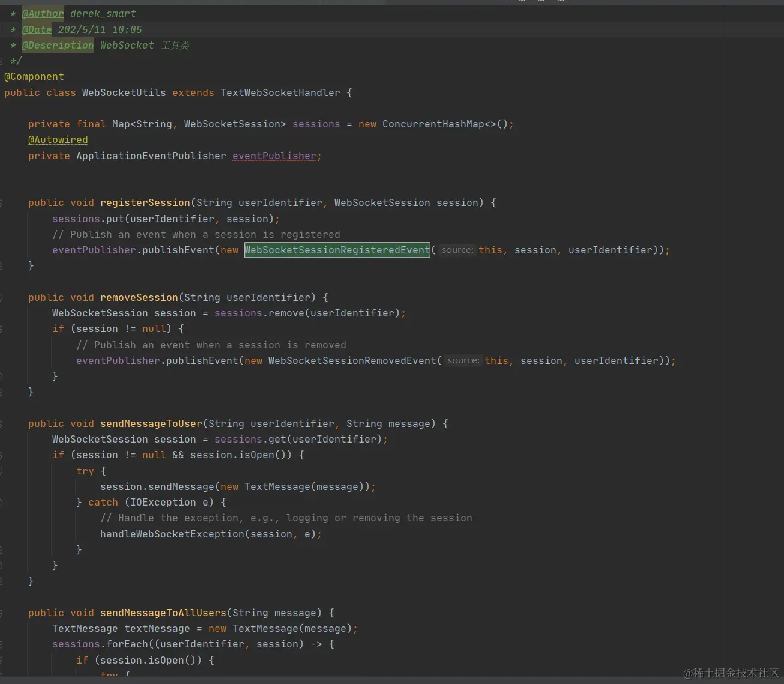Click IOException in the catch clause
This screenshot has width=784, height=684.
tap(163, 503)
